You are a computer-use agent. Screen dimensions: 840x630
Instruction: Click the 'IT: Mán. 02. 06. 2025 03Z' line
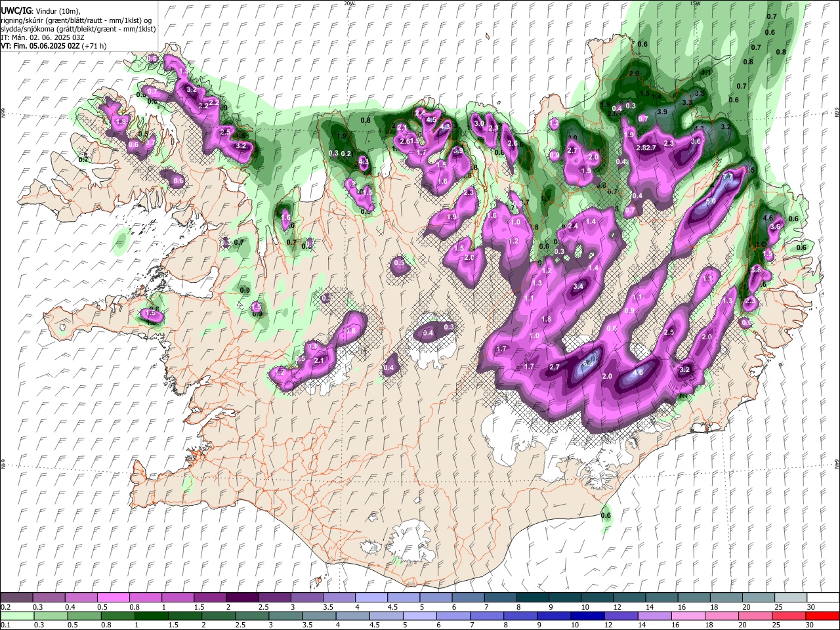click(42, 37)
